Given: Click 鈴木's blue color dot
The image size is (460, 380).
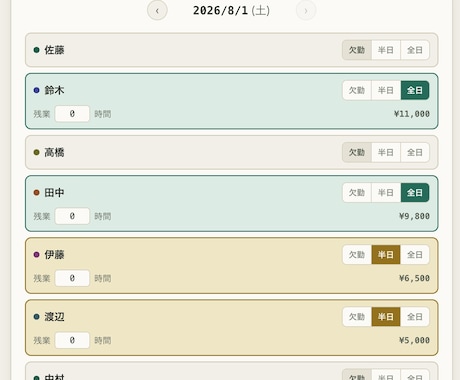Looking at the screenshot, I should (x=37, y=90).
